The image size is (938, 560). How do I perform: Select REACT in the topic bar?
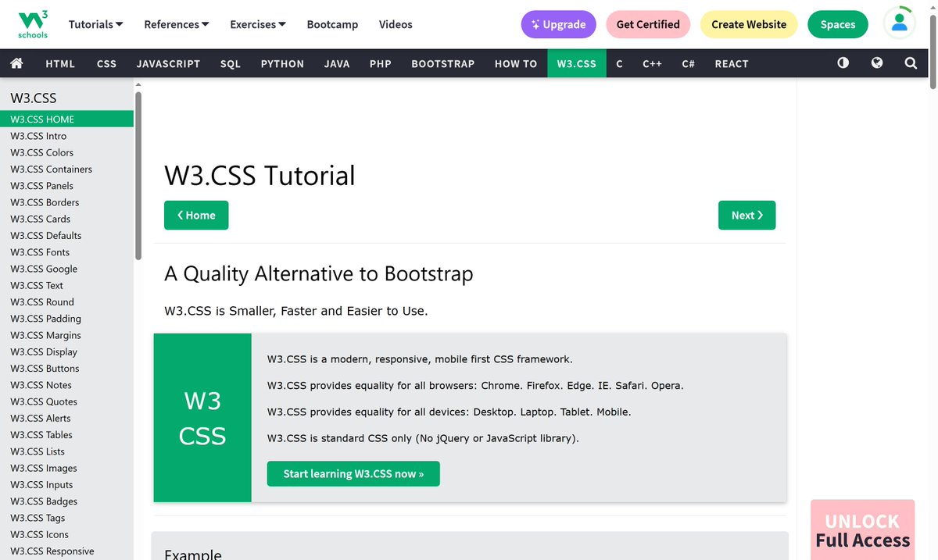pos(732,63)
